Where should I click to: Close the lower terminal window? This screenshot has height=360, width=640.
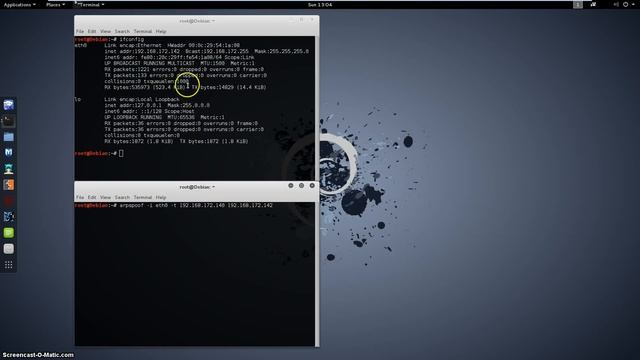coord(312,186)
